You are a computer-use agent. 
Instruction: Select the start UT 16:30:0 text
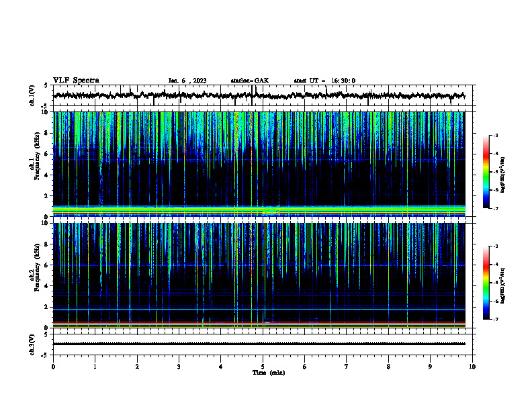(x=324, y=81)
